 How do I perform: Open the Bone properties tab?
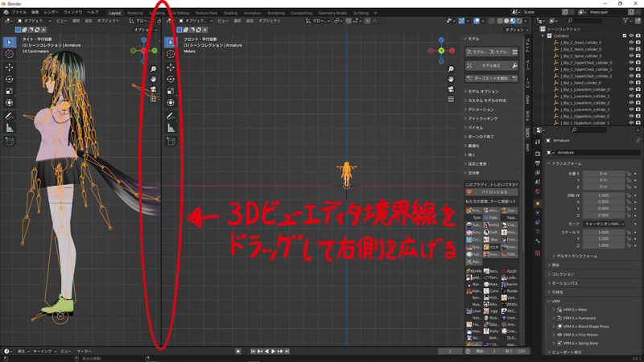tap(538, 242)
